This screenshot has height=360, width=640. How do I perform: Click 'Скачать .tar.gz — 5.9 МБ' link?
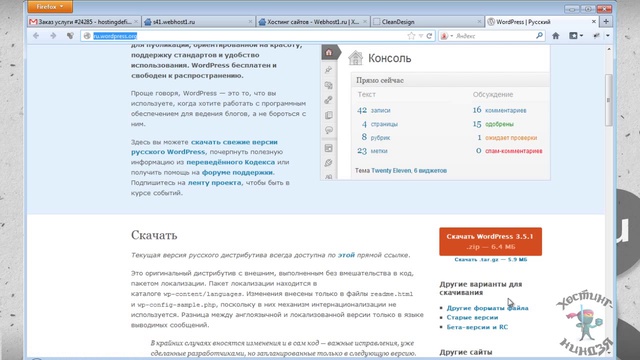(491, 260)
